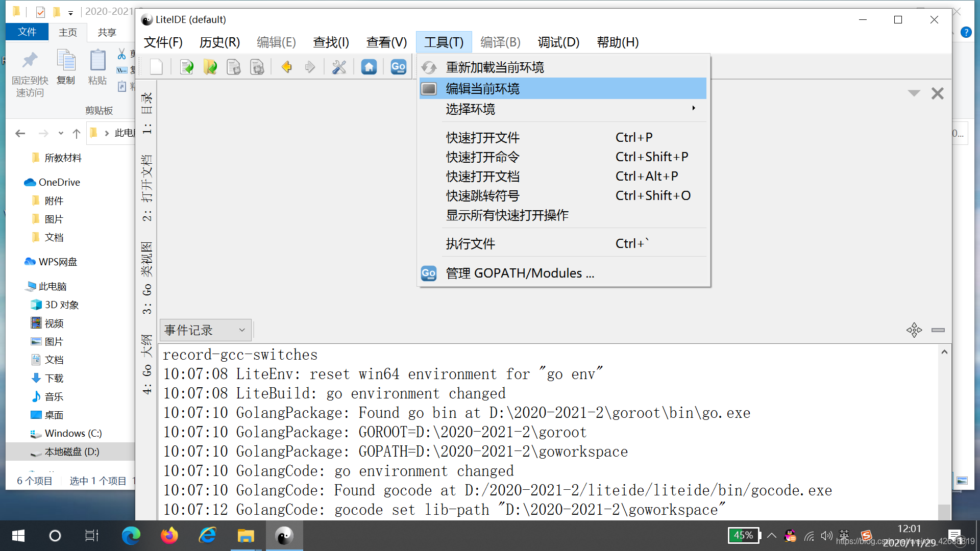
Task: Open the 文件(F) menu in LiteIDE
Action: [163, 42]
